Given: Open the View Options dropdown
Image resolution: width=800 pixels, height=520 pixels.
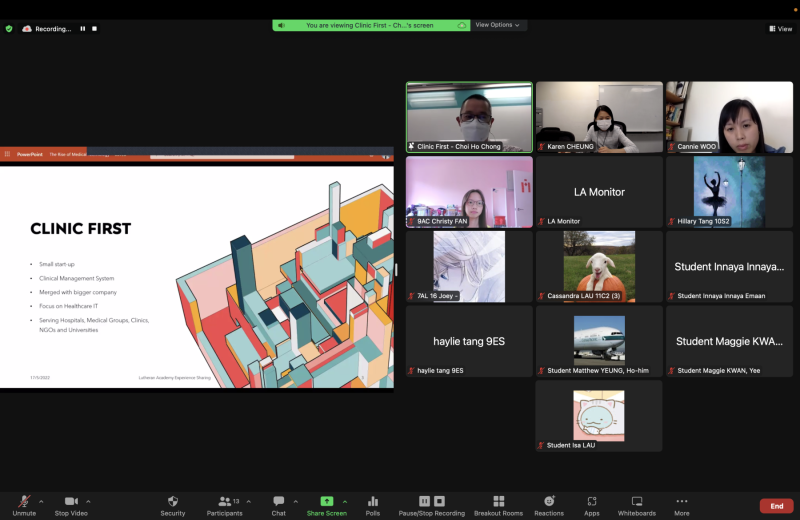Looking at the screenshot, I should pyautogui.click(x=497, y=24).
